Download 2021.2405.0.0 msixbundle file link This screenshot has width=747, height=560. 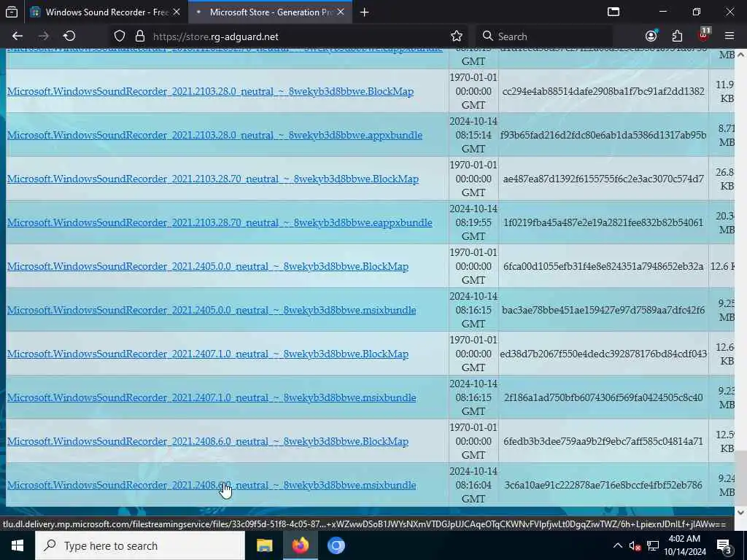212,311
